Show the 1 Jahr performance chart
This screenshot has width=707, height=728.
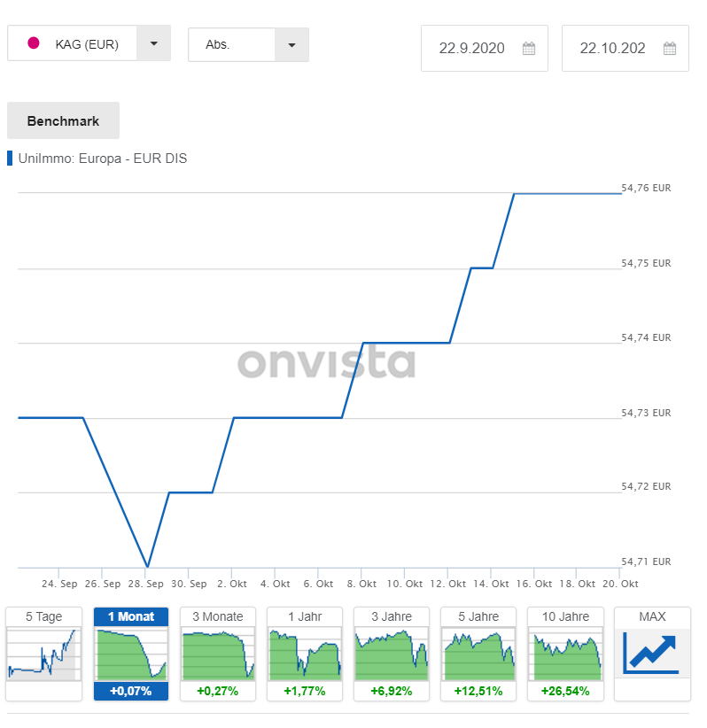305,616
